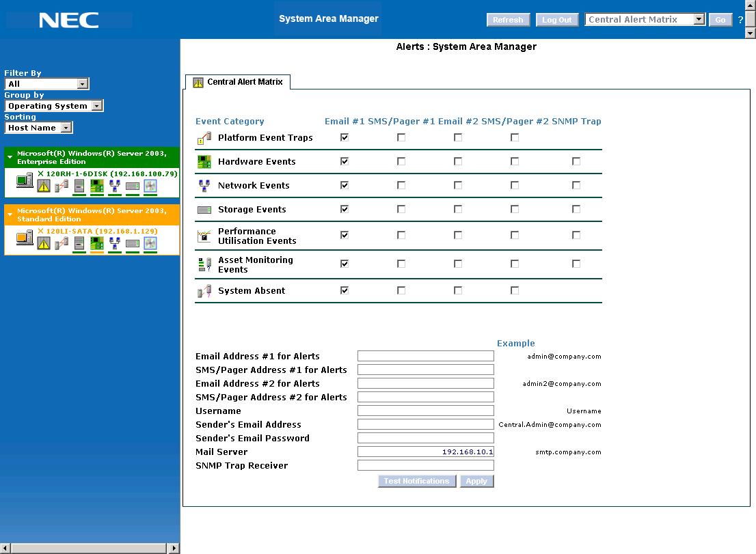Viewport: 756px width, 554px height.
Task: Click the Hardware Events category icon
Action: 204,162
